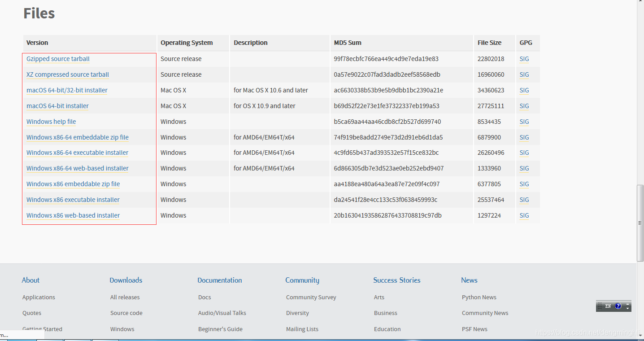This screenshot has height=341, width=644.
Task: Click the vertical scrollbar thumb
Action: tap(640, 223)
